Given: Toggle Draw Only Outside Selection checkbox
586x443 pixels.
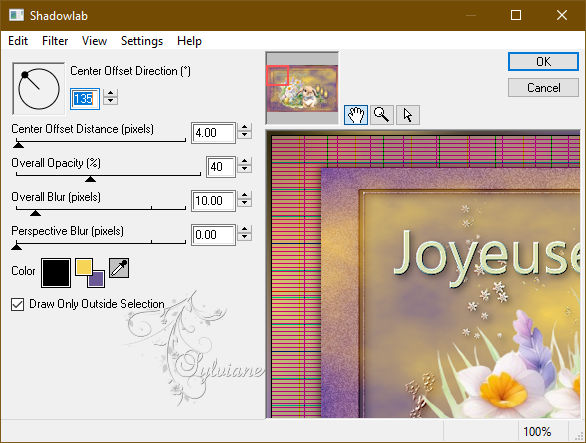Looking at the screenshot, I should pos(18,304).
